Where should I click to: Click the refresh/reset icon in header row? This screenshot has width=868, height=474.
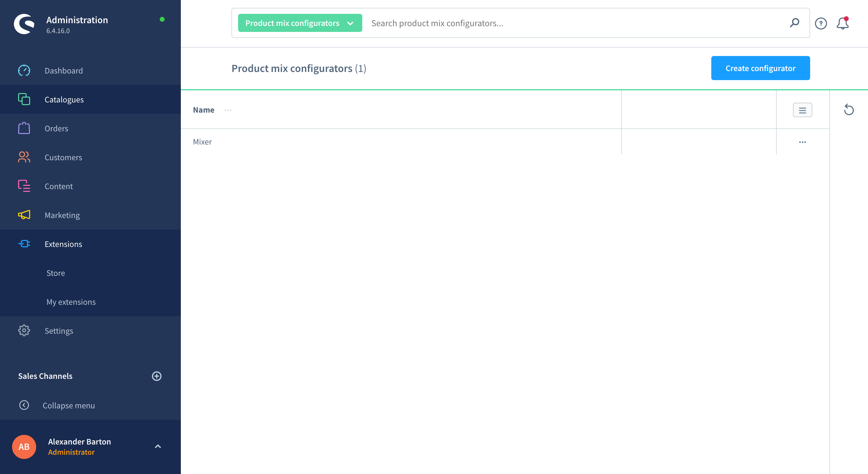tap(849, 110)
